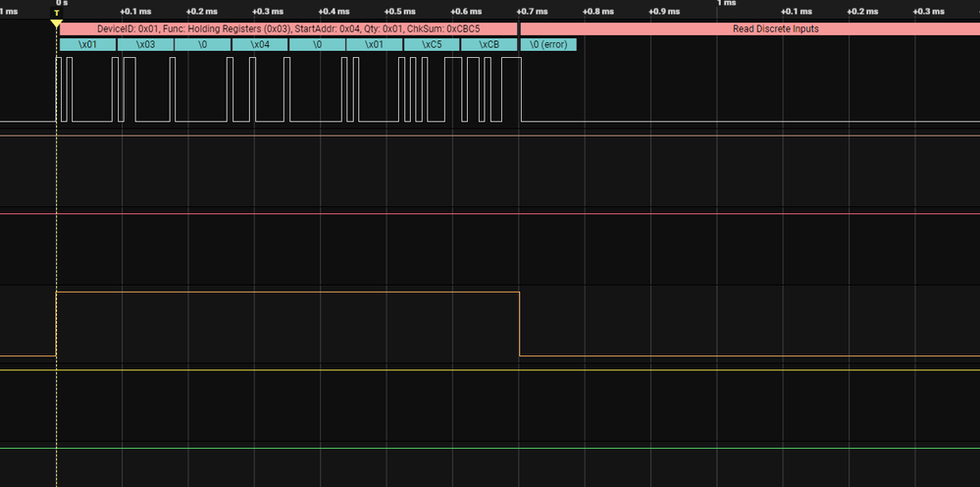Click the \0 byte between \x04 and \x01

(317, 44)
